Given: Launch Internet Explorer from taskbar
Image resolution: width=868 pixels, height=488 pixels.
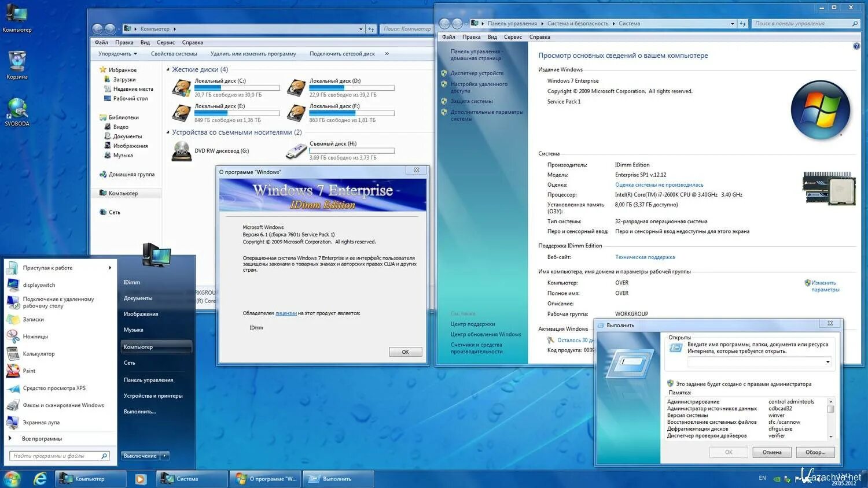Looking at the screenshot, I should pyautogui.click(x=40, y=479).
